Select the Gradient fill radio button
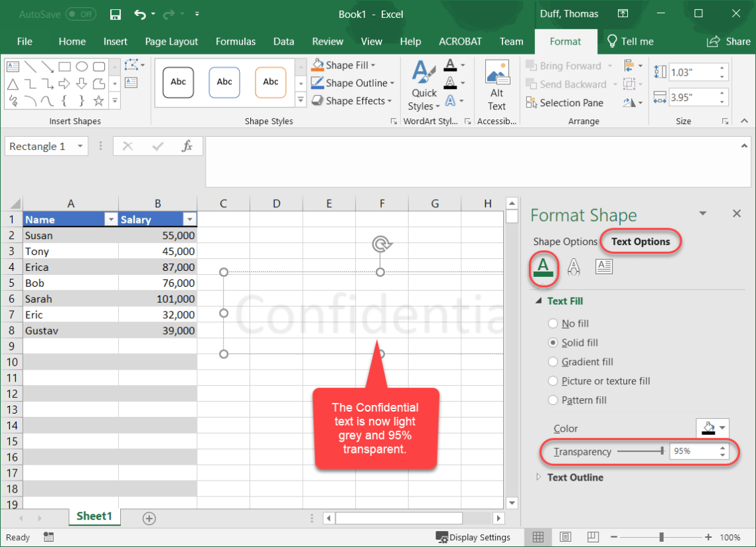This screenshot has width=756, height=547. click(552, 362)
